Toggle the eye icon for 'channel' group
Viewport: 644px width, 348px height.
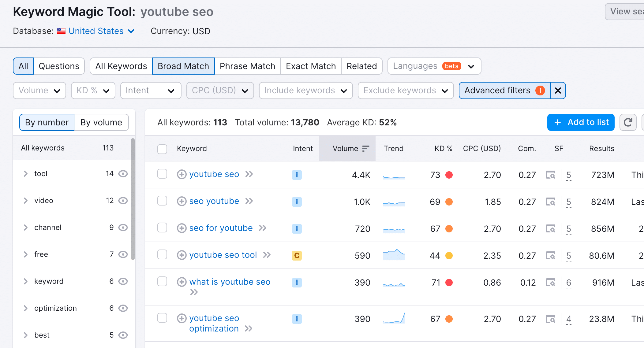[123, 228]
